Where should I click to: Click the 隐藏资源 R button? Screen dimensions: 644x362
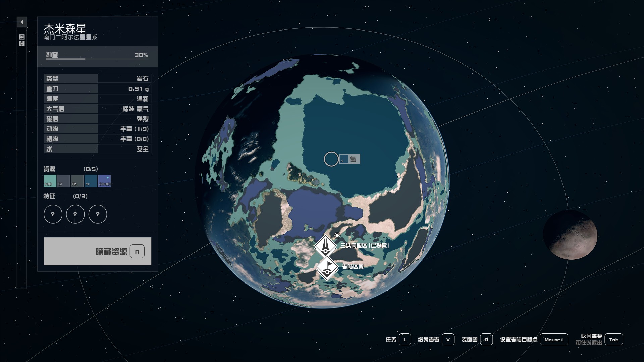coord(97,251)
